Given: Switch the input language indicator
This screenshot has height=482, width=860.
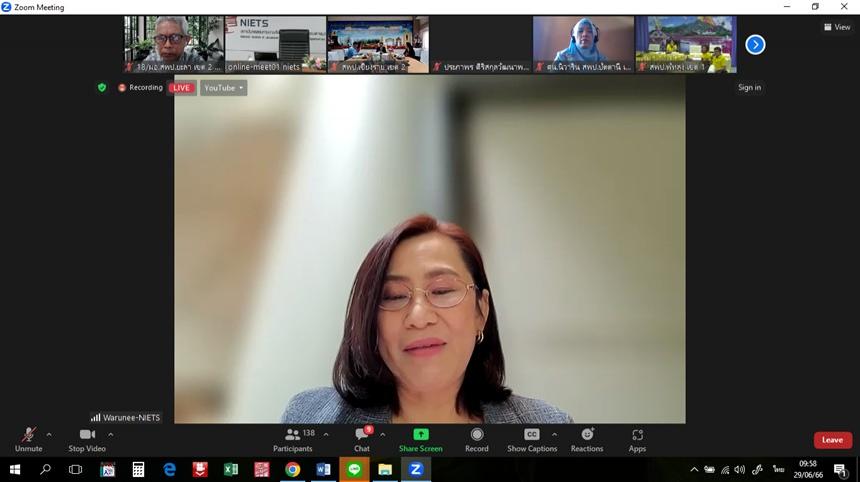Looking at the screenshot, I should pyautogui.click(x=778, y=469).
